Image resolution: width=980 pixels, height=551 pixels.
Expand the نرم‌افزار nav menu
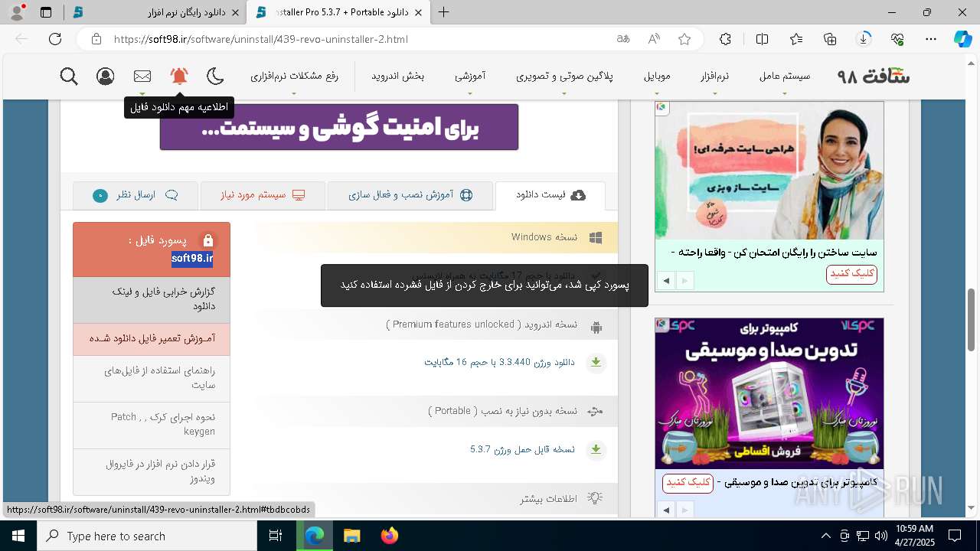coord(714,77)
